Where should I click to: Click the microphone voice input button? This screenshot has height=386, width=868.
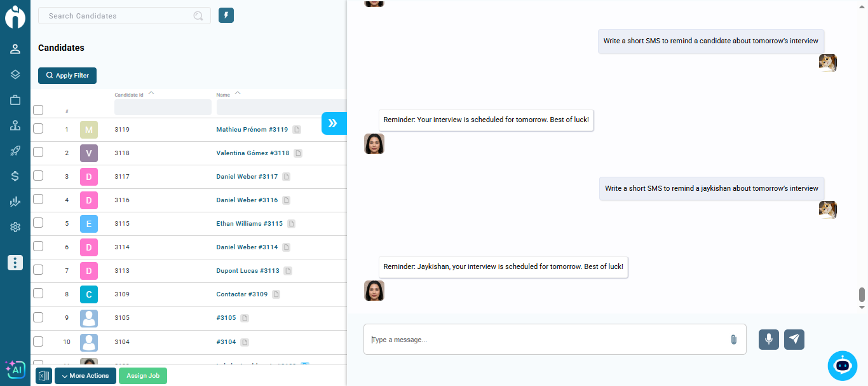[768, 340]
